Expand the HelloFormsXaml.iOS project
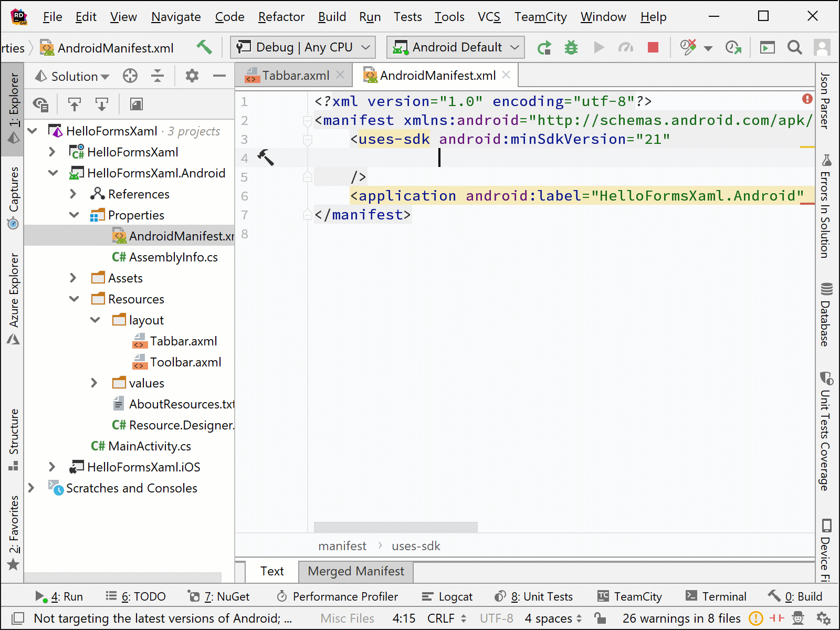The width and height of the screenshot is (840, 630). coord(52,467)
